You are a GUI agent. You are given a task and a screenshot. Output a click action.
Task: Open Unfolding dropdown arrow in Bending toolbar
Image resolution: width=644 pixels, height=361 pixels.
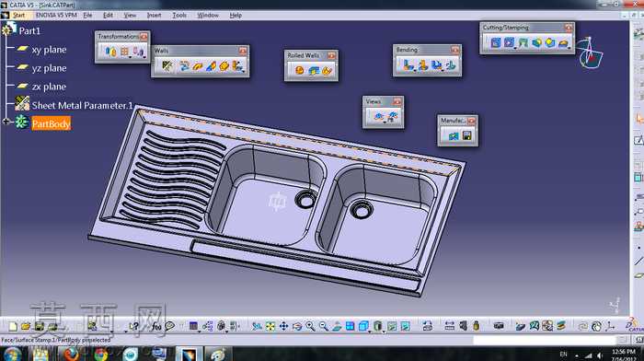[x=443, y=70]
